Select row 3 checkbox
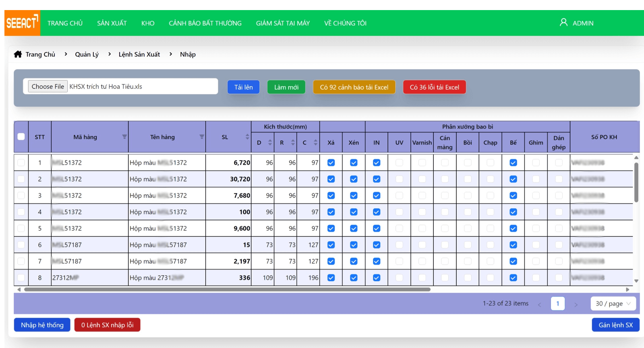The width and height of the screenshot is (644, 348). [x=21, y=195]
